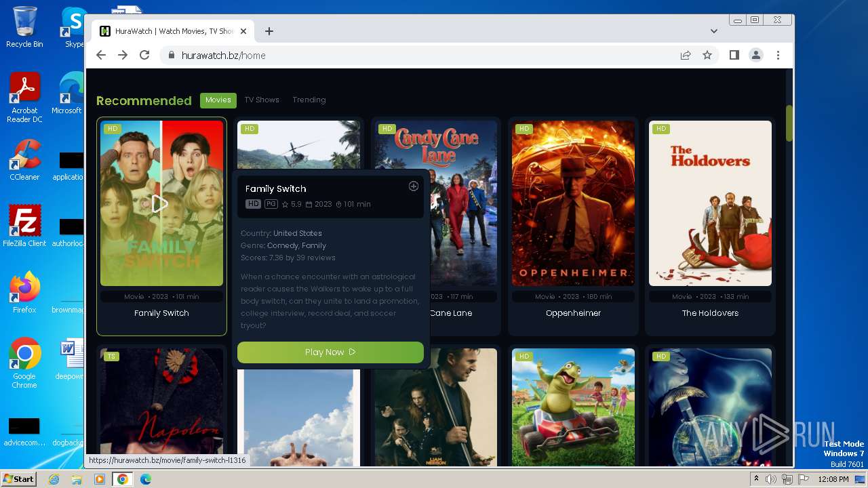Open Internet Explorer from taskbar
868x488 pixels.
[x=54, y=479]
